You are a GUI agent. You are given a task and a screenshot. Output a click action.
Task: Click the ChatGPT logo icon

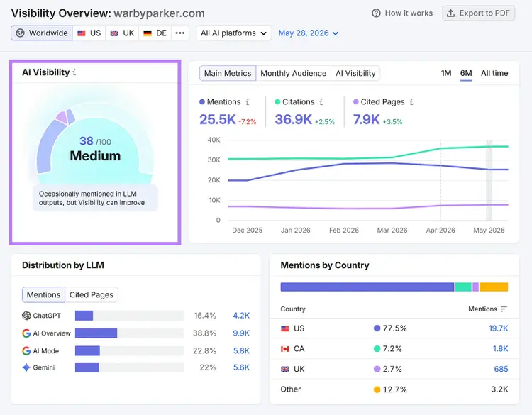[x=26, y=316]
